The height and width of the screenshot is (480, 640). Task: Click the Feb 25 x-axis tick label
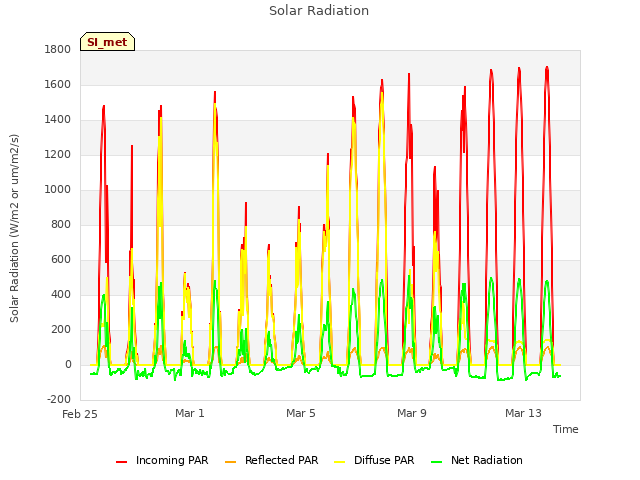[x=80, y=414]
